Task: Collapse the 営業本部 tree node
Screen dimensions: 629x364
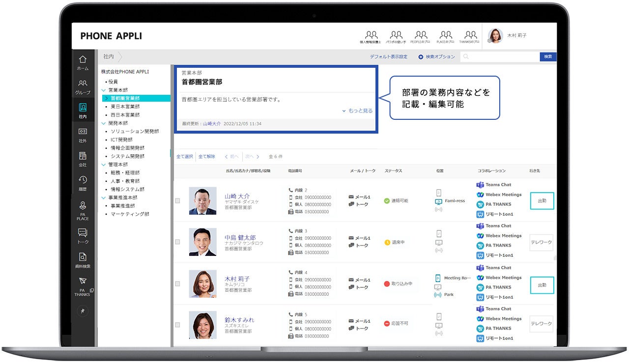Action: click(x=104, y=90)
